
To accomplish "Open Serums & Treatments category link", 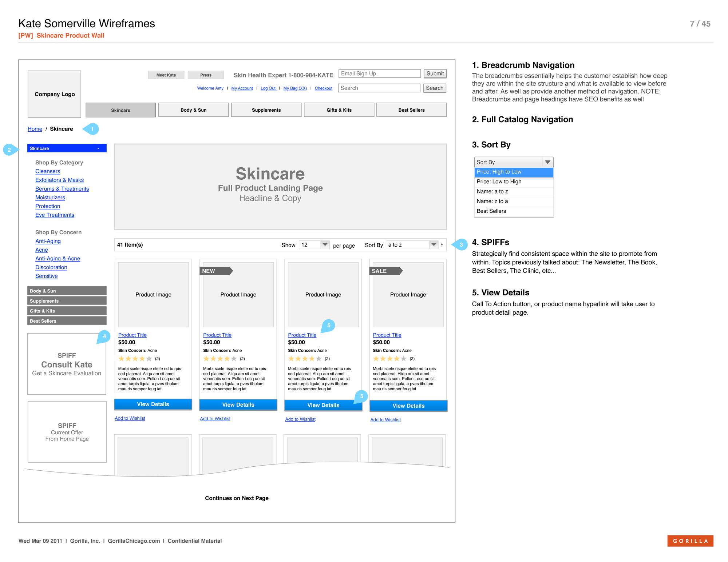I will coord(62,189).
